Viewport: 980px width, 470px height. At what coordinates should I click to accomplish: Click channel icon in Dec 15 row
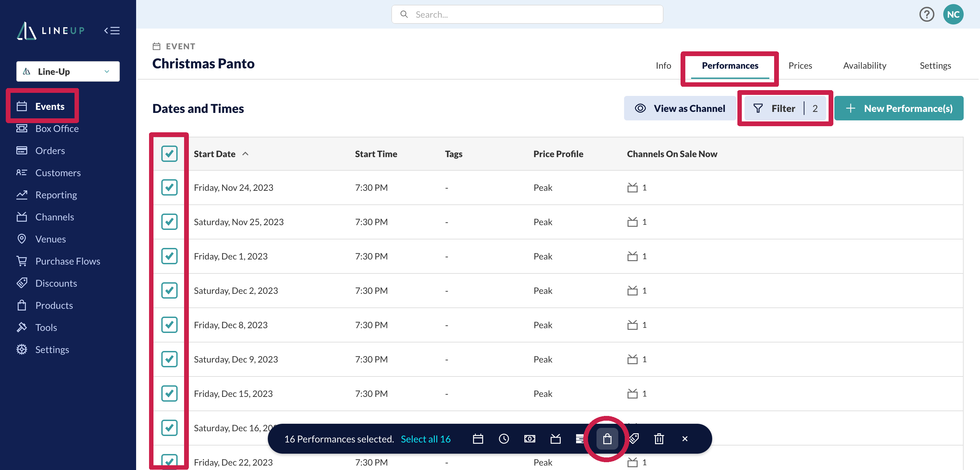click(632, 393)
